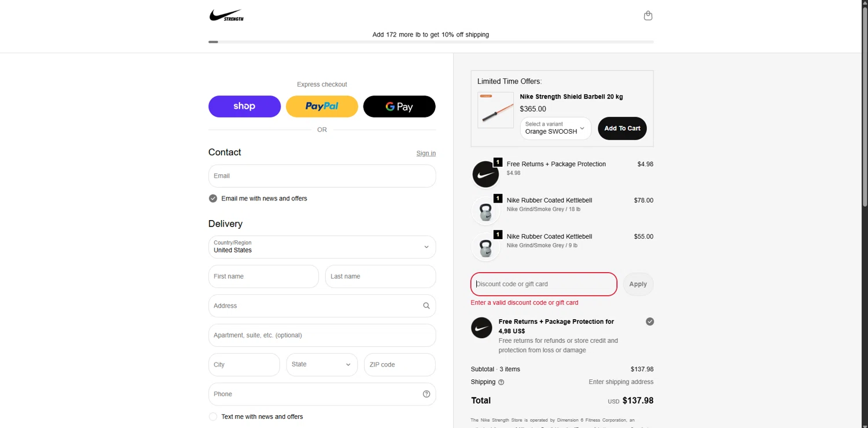This screenshot has height=428, width=868.
Task: Pay with Shop Pay express button
Action: (x=244, y=107)
